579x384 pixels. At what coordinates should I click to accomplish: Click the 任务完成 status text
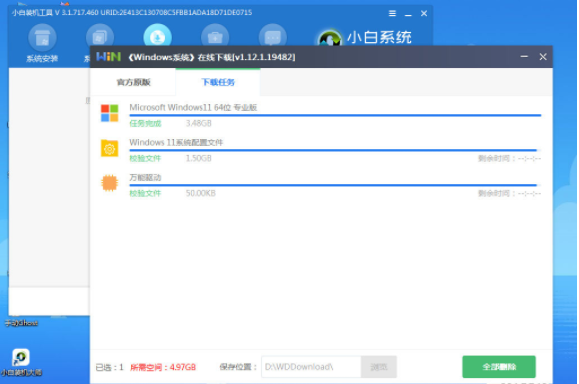[145, 123]
